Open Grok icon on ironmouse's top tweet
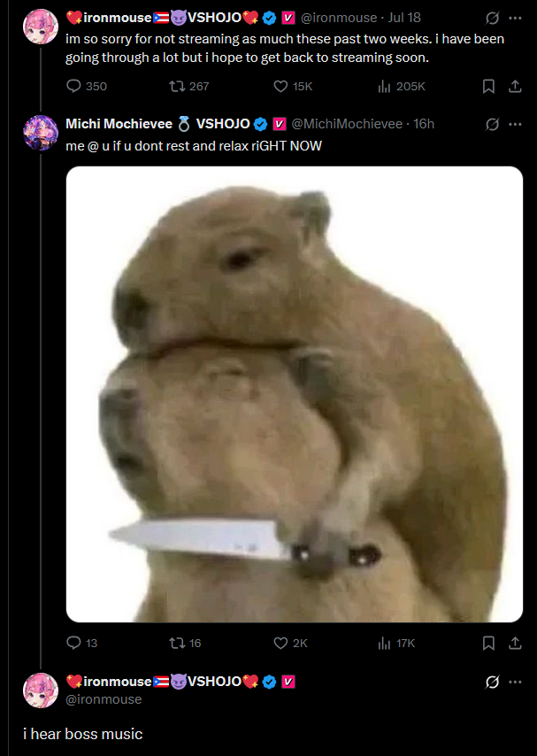 click(492, 19)
